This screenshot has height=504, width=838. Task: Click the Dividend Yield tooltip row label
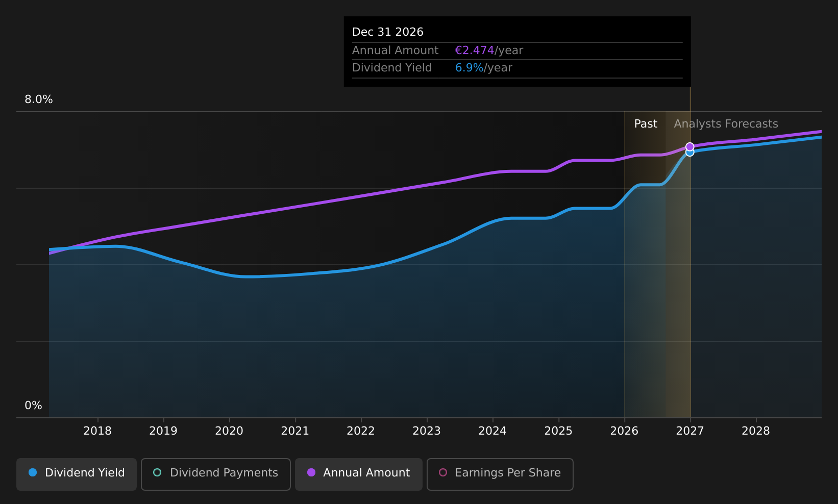click(x=392, y=68)
